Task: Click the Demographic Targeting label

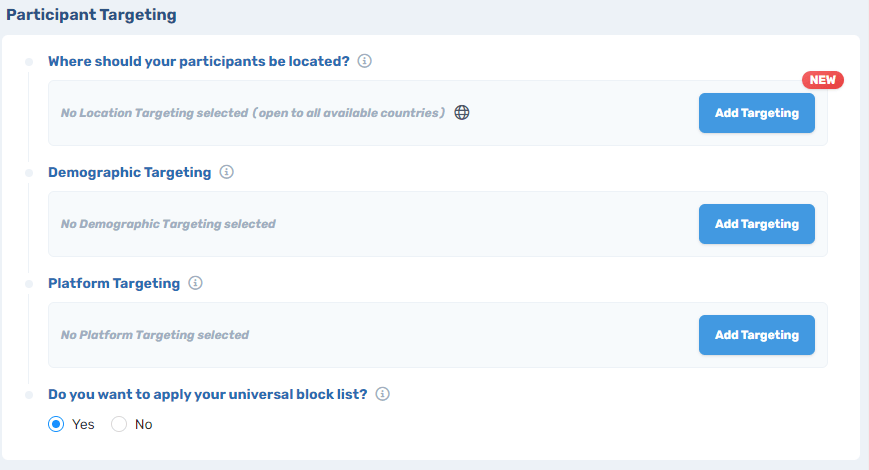Action: pyautogui.click(x=129, y=172)
